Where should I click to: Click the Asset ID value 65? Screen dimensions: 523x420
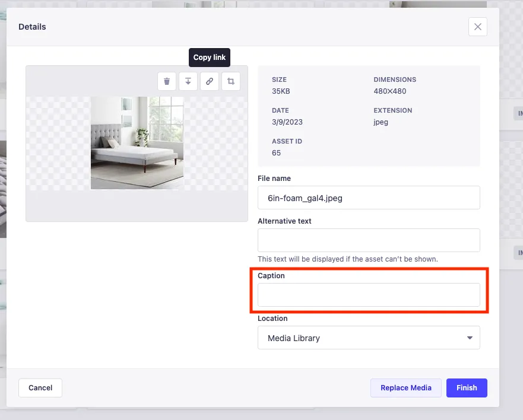(x=277, y=153)
